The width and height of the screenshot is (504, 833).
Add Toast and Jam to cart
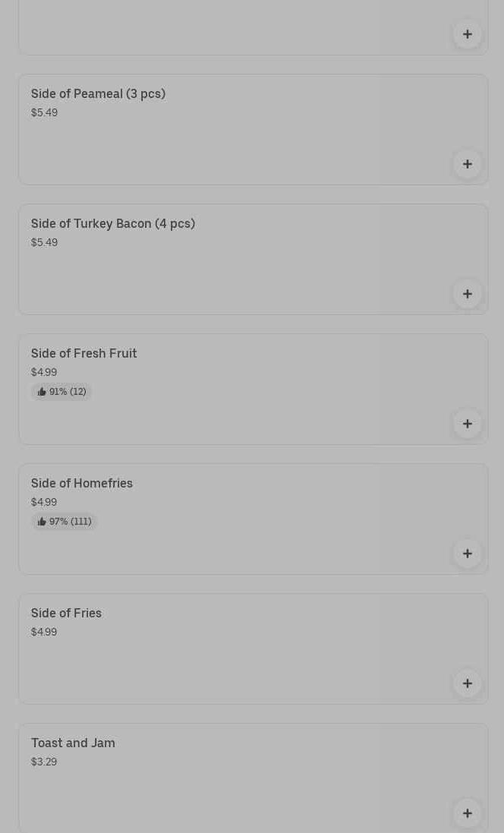[468, 813]
